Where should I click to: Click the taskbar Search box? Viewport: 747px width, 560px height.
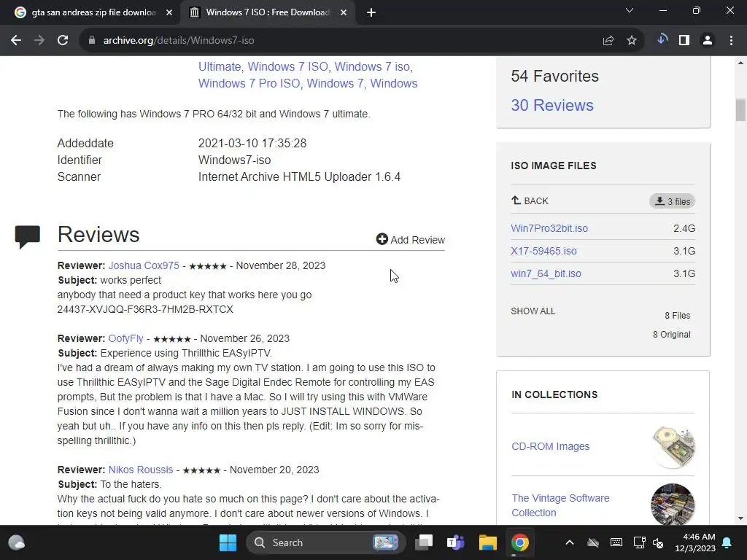(x=326, y=542)
